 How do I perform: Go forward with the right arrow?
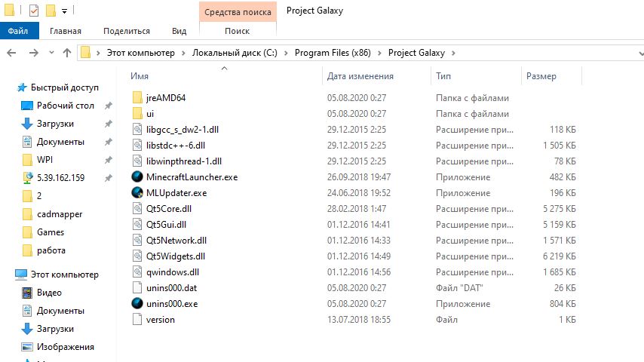tap(34, 53)
